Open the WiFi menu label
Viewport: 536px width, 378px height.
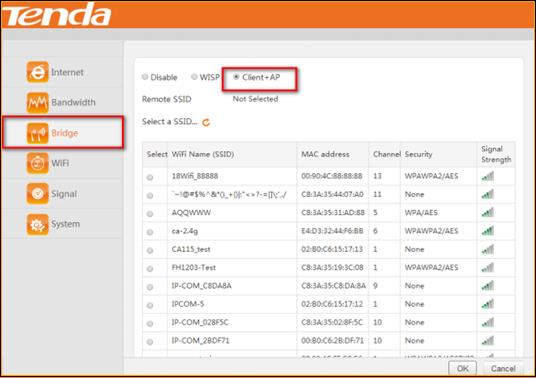60,163
